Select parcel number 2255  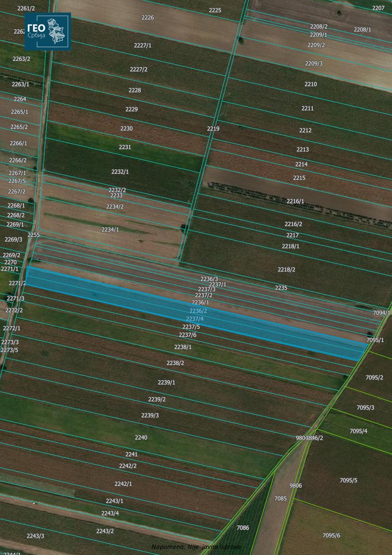(x=34, y=235)
